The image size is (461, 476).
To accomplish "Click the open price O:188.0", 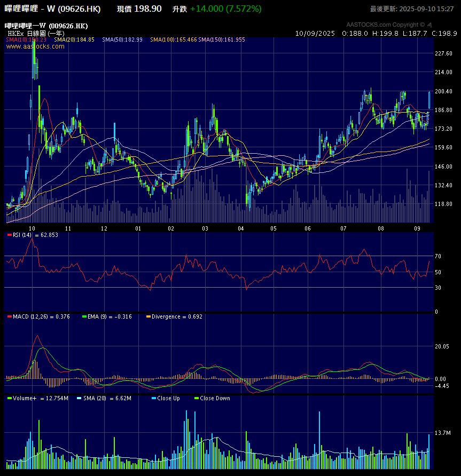I will click(355, 34).
